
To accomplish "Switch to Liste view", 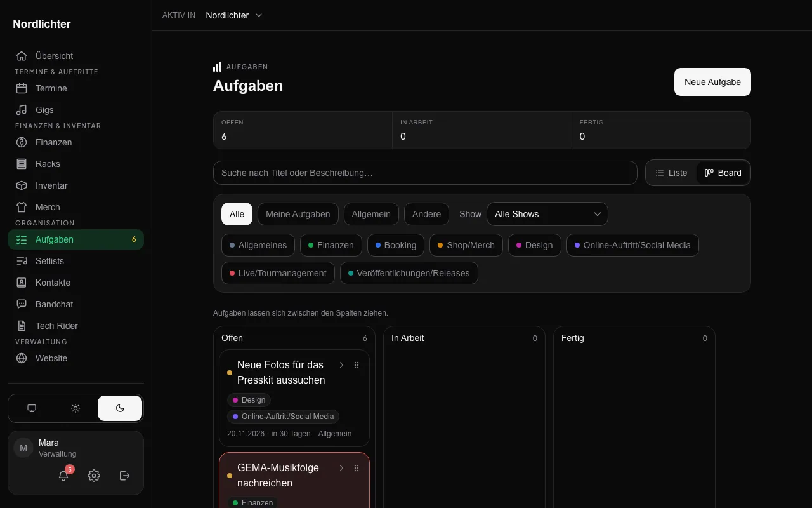I will (671, 173).
